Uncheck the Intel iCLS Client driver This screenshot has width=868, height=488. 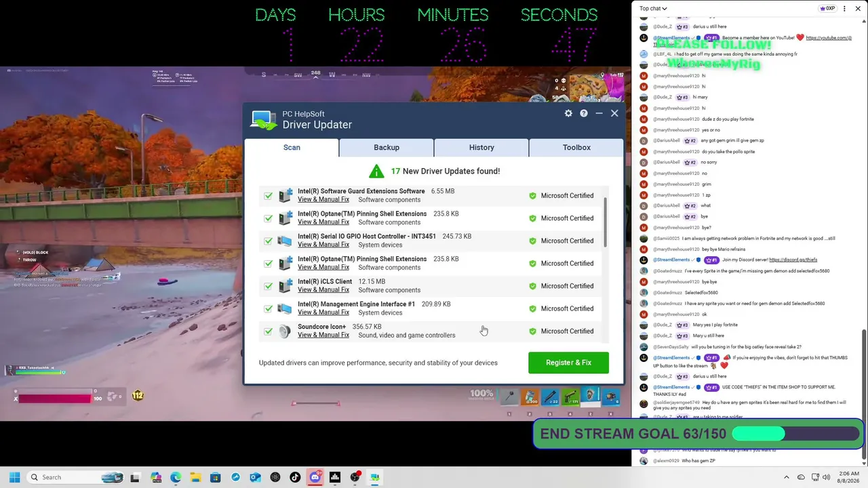click(269, 286)
